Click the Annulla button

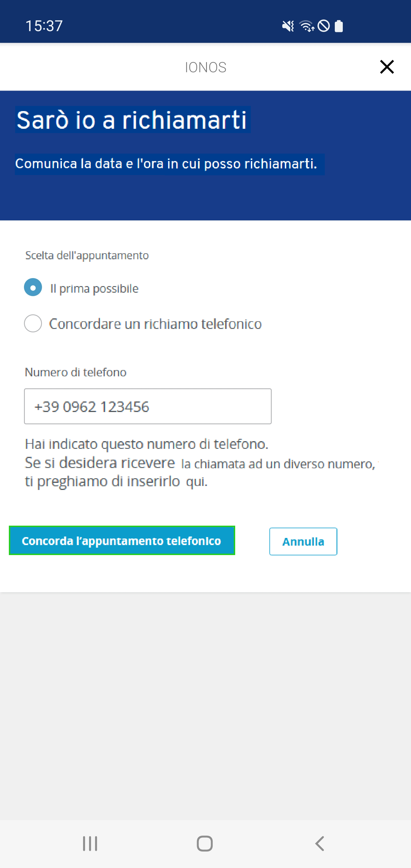tap(303, 541)
